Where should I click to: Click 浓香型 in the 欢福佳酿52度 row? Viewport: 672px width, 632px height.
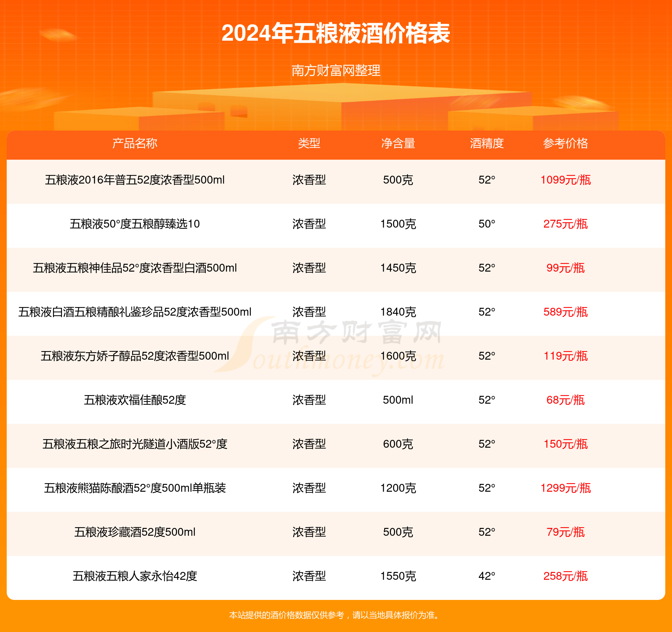(x=309, y=400)
